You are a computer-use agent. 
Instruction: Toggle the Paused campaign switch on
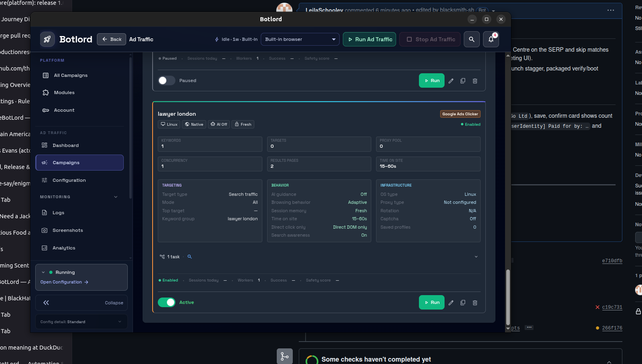click(166, 80)
